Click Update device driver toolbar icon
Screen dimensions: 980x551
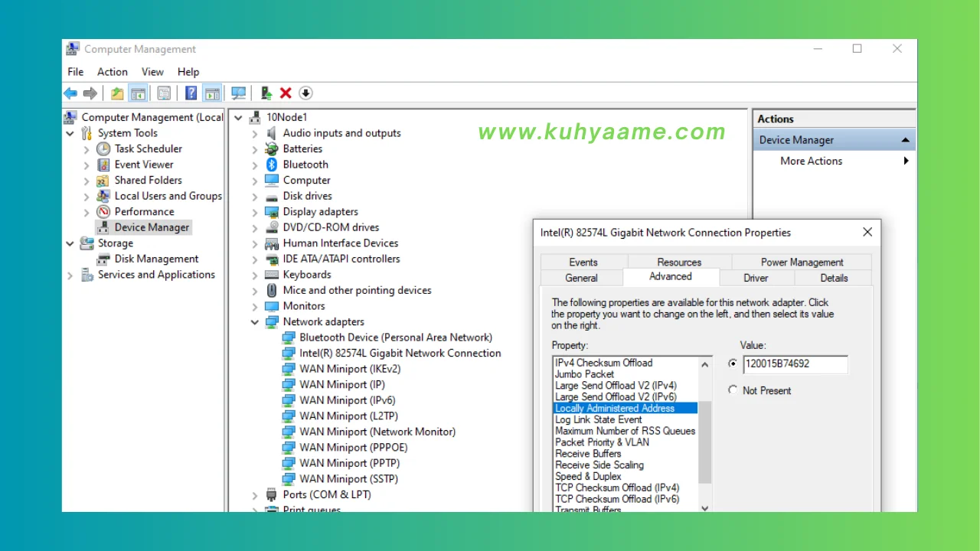click(266, 93)
